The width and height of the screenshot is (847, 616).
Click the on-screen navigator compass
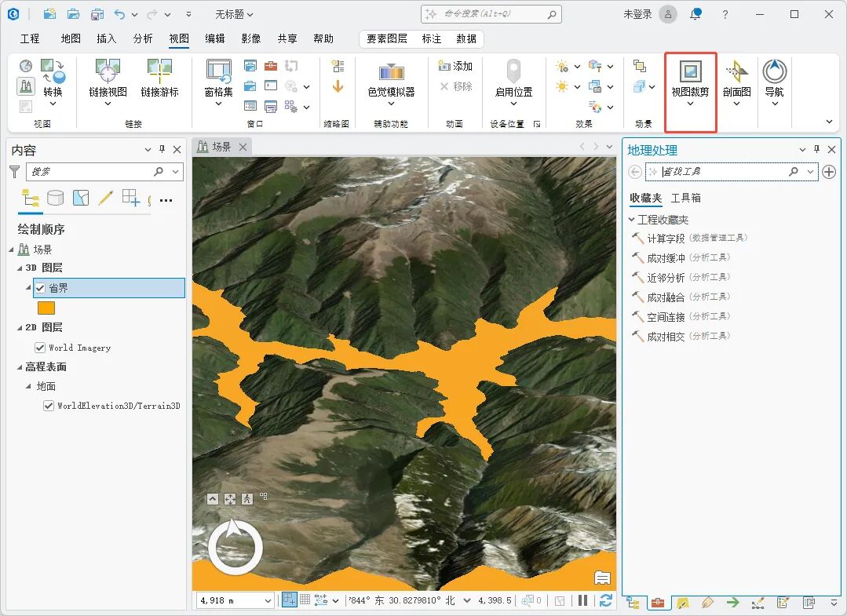[x=235, y=547]
